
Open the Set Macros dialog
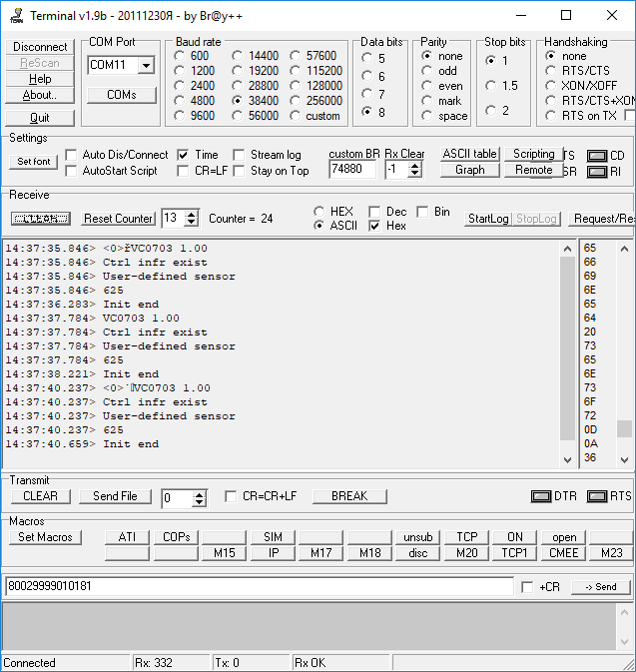point(46,537)
